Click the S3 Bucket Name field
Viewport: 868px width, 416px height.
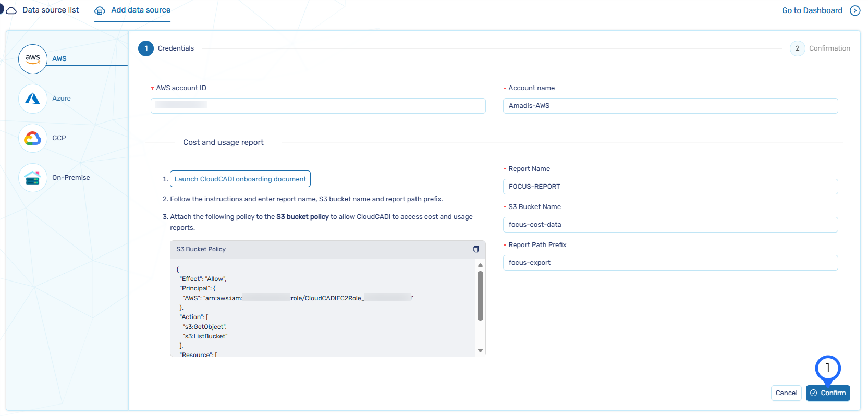click(670, 225)
